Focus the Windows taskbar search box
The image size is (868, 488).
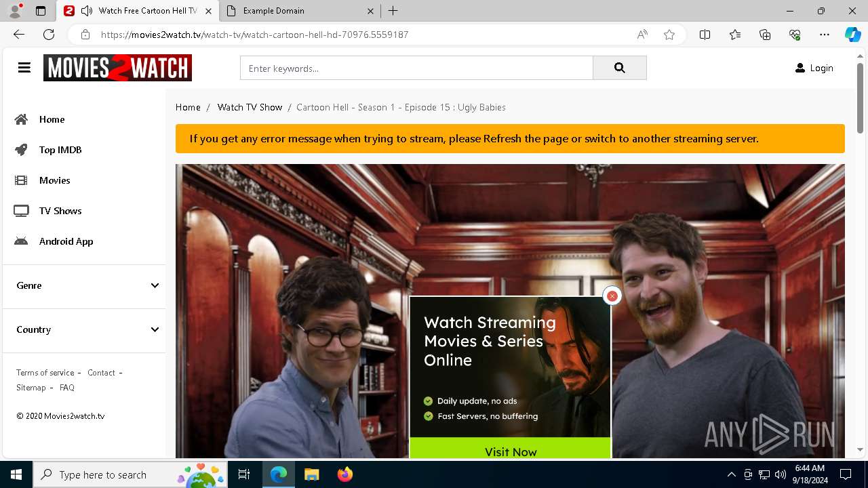click(x=131, y=474)
